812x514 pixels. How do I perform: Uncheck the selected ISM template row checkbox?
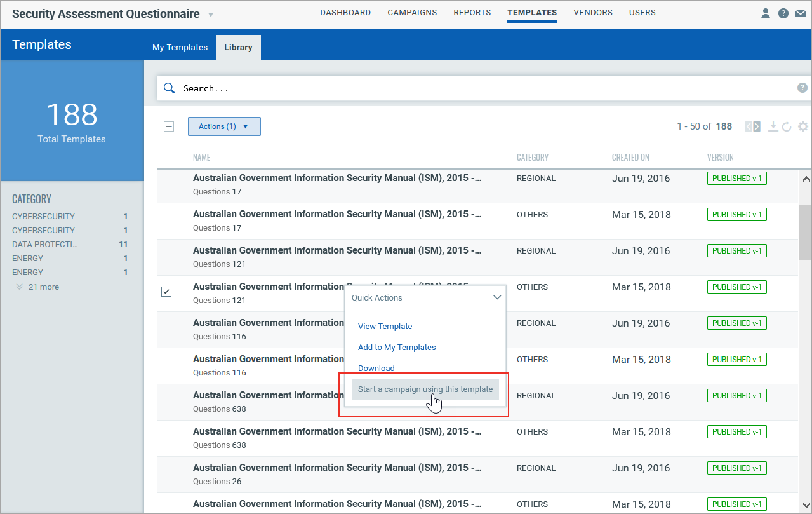tap(166, 292)
